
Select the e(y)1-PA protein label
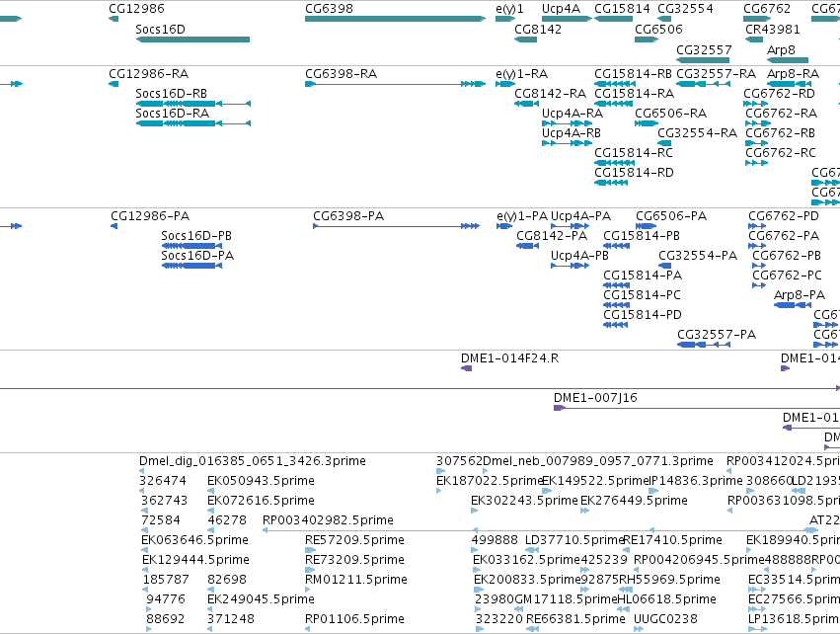(522, 216)
